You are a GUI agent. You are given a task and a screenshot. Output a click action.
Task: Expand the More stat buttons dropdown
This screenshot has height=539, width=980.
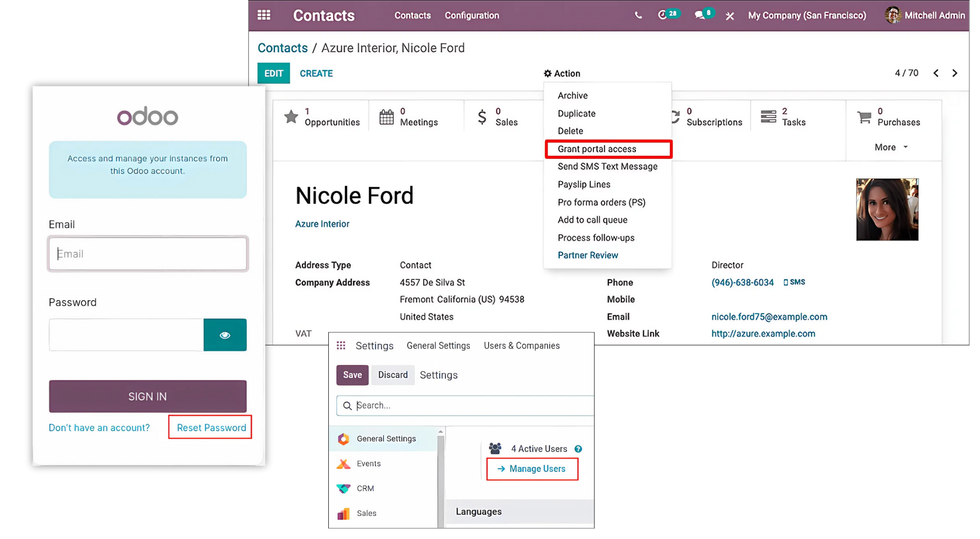coord(891,147)
